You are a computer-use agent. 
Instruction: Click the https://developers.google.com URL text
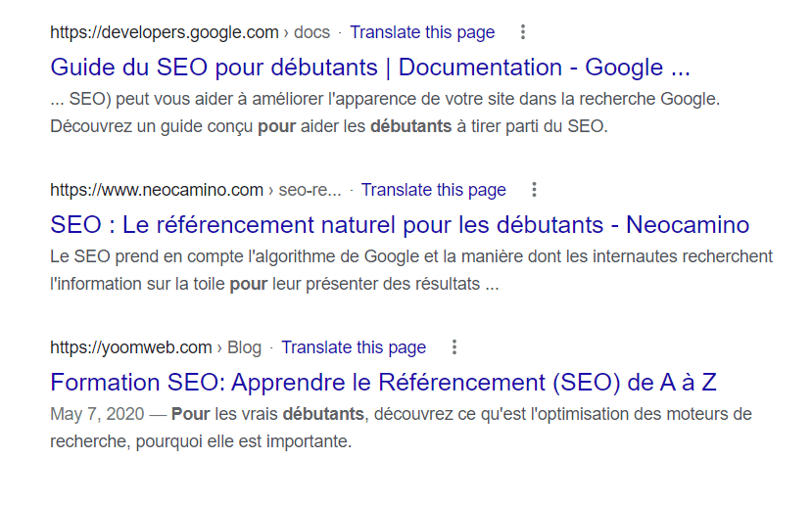pos(165,32)
